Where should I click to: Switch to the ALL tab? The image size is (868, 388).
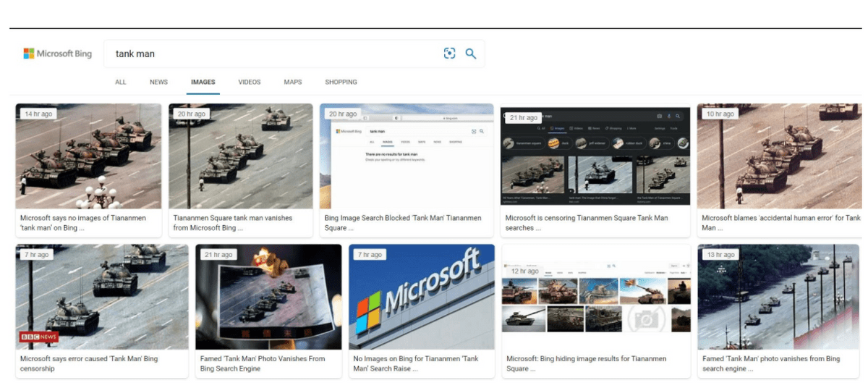pyautogui.click(x=121, y=83)
